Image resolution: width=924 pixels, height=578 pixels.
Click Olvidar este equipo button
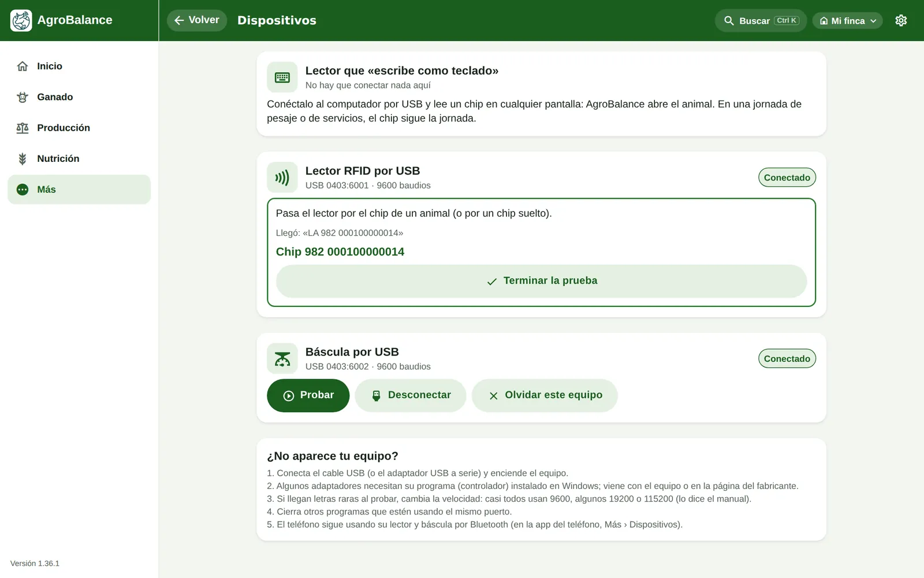(545, 395)
